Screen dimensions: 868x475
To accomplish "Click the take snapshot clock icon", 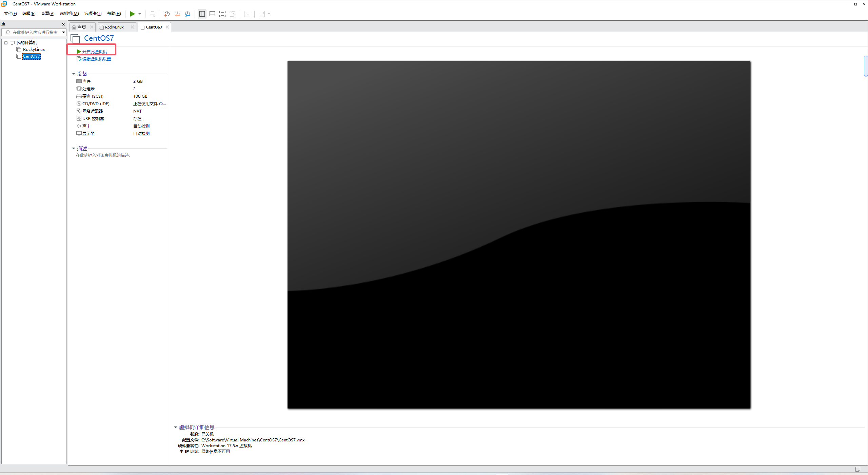I will point(167,14).
